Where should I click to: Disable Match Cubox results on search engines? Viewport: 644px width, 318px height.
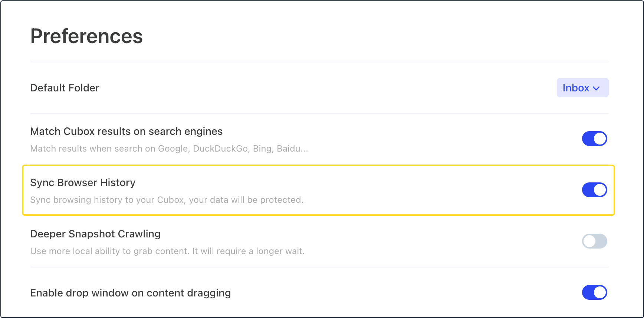click(x=594, y=139)
